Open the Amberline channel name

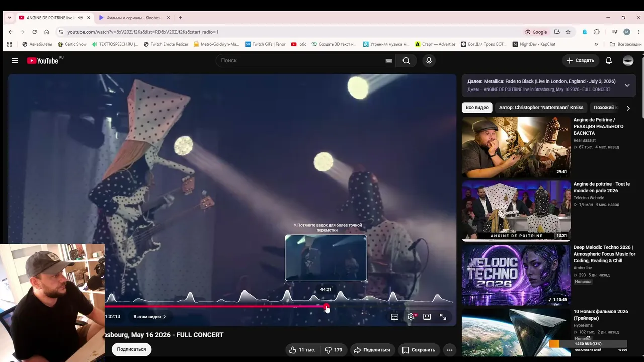[x=583, y=268]
